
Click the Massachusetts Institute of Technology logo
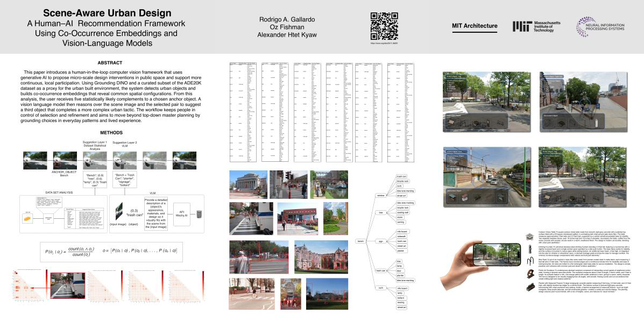click(536, 26)
